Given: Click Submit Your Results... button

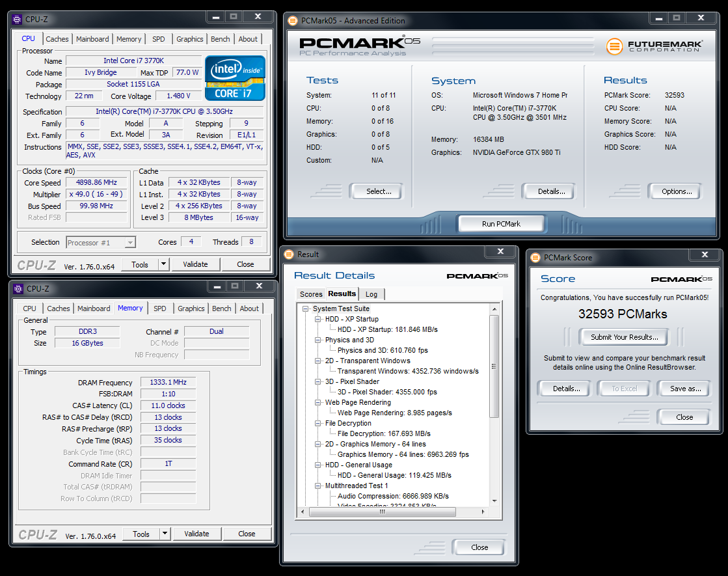Looking at the screenshot, I should [x=625, y=337].
